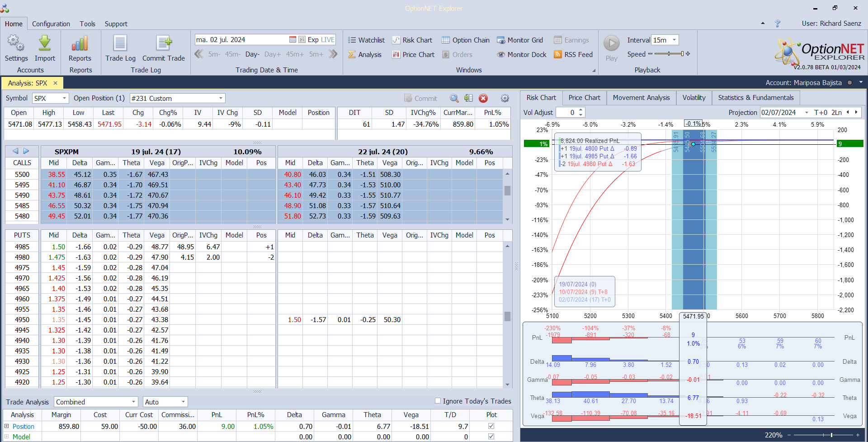Open the RSS Feed window
Image resolution: width=868 pixels, height=442 pixels.
click(x=573, y=55)
